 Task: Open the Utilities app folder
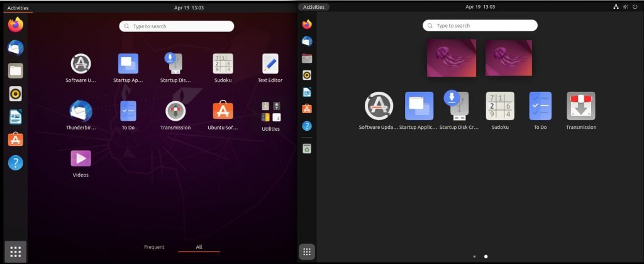click(270, 117)
